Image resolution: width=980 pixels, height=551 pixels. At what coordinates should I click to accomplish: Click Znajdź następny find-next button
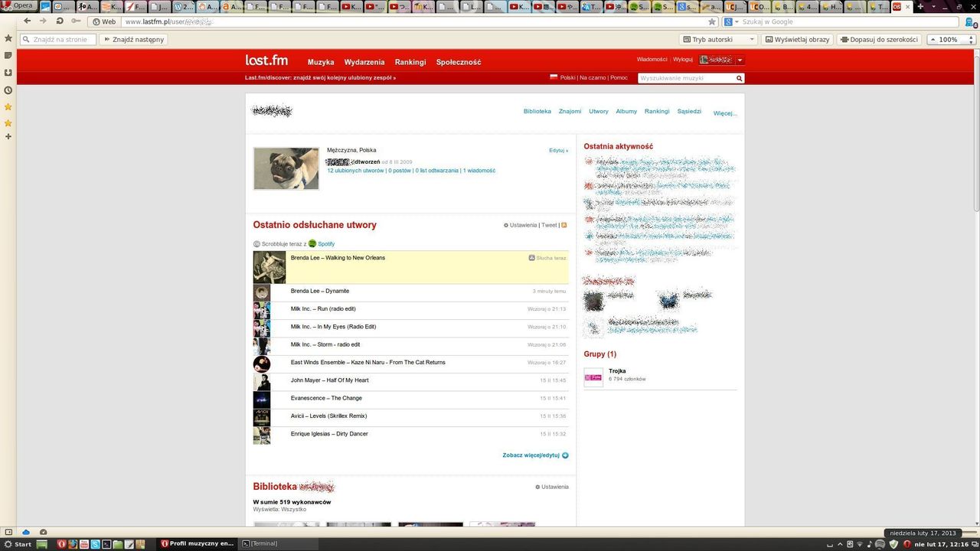(134, 39)
